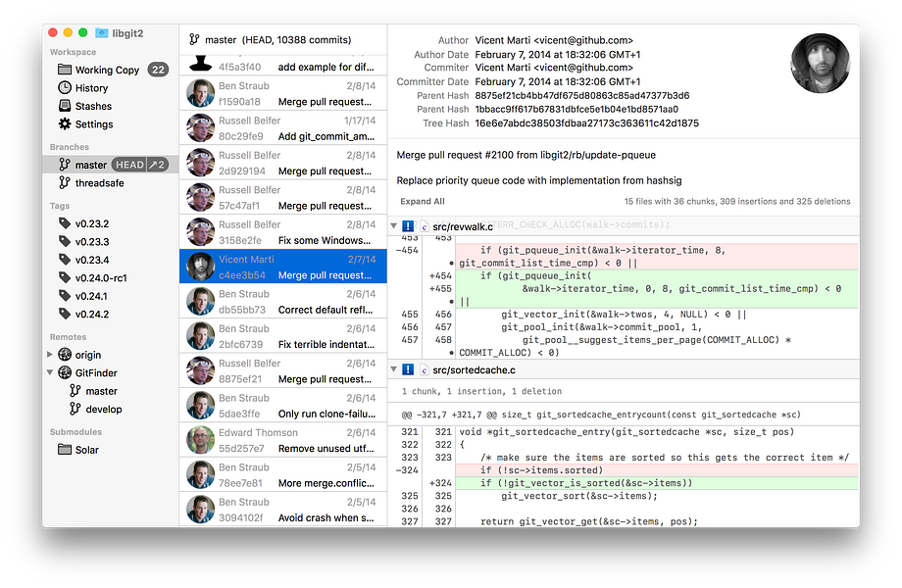Click Expand All in diff view
This screenshot has height=588, width=902.
(423, 201)
